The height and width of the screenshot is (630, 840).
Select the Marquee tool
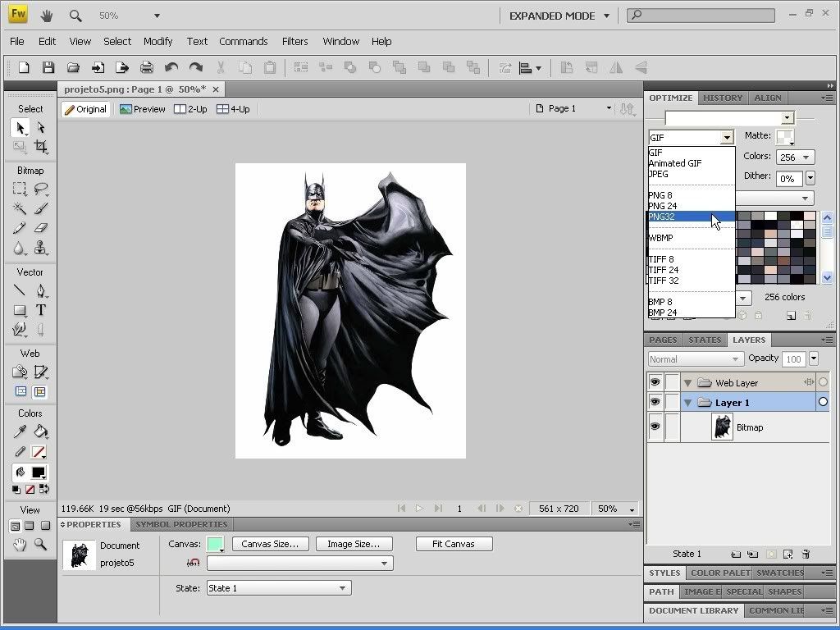[x=20, y=189]
